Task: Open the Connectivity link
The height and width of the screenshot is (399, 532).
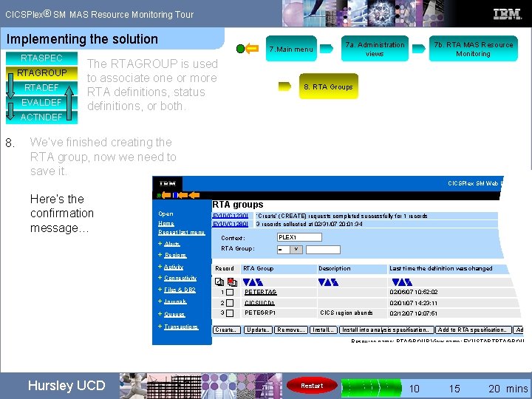Action: point(180,278)
